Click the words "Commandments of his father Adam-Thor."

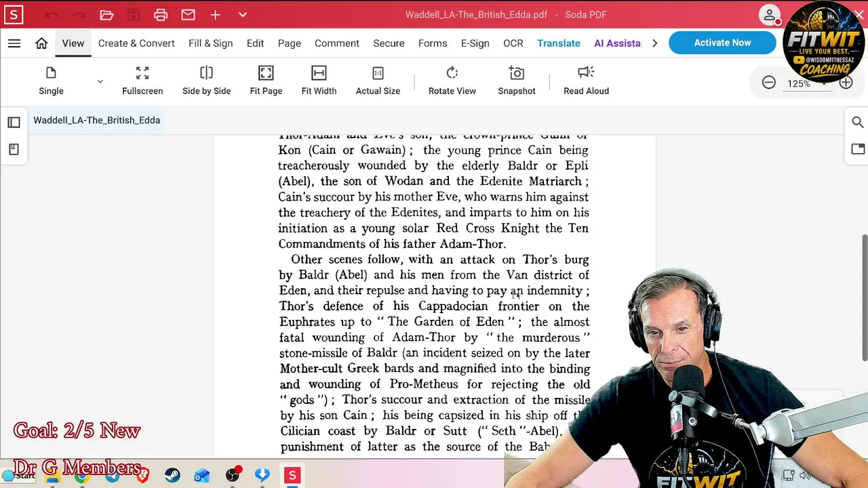click(392, 244)
